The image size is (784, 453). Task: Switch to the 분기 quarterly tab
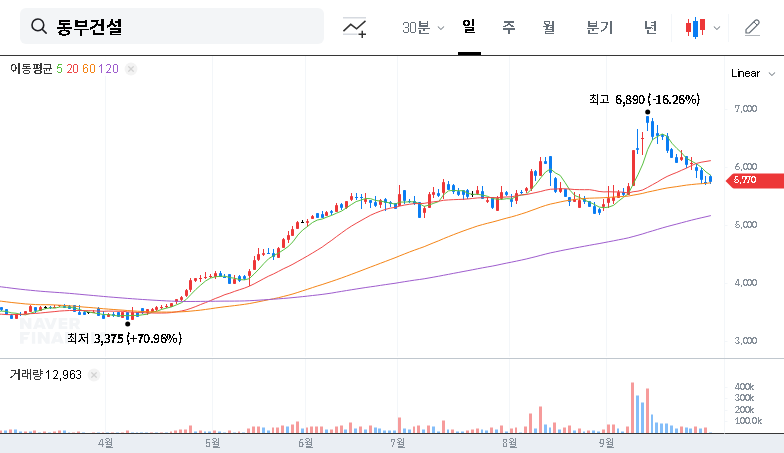600,27
